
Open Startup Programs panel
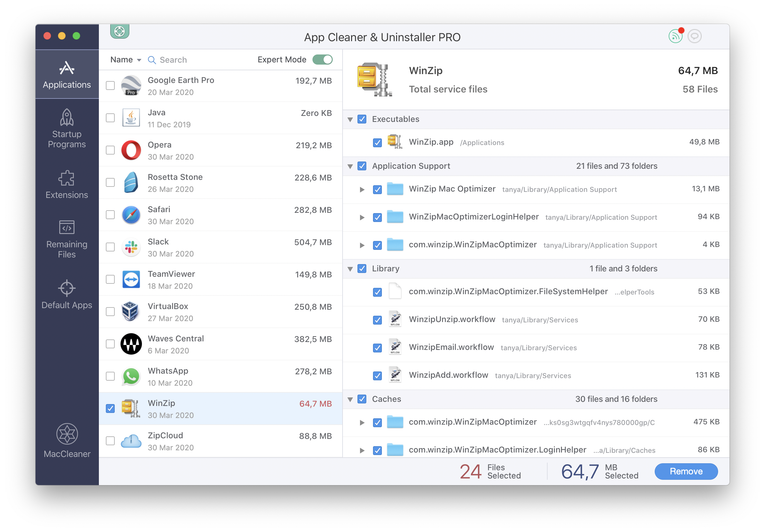66,132
